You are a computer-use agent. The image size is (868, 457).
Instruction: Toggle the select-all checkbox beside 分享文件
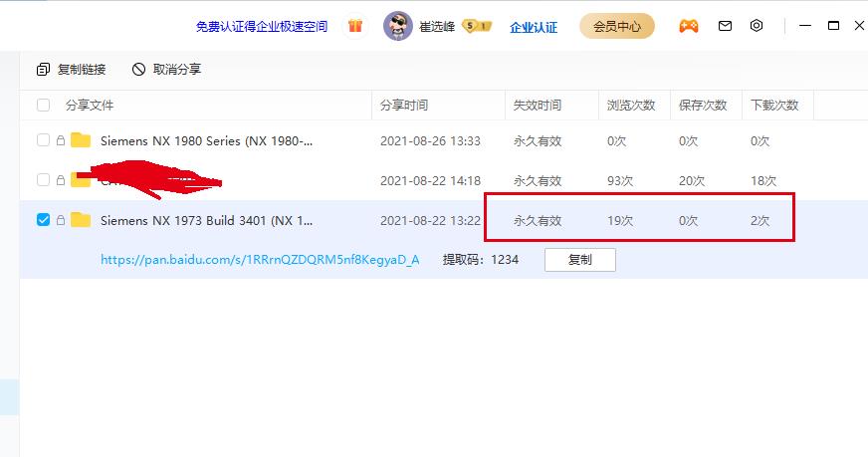tap(43, 105)
